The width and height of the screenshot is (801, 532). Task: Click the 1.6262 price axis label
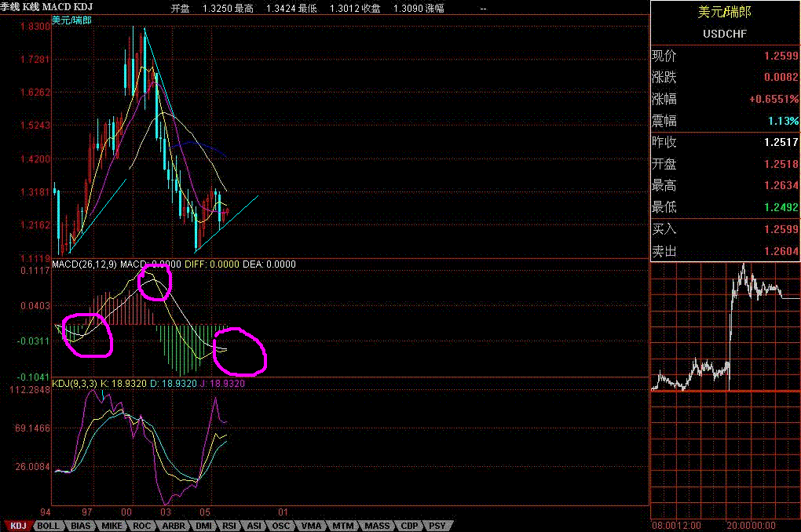click(x=35, y=93)
